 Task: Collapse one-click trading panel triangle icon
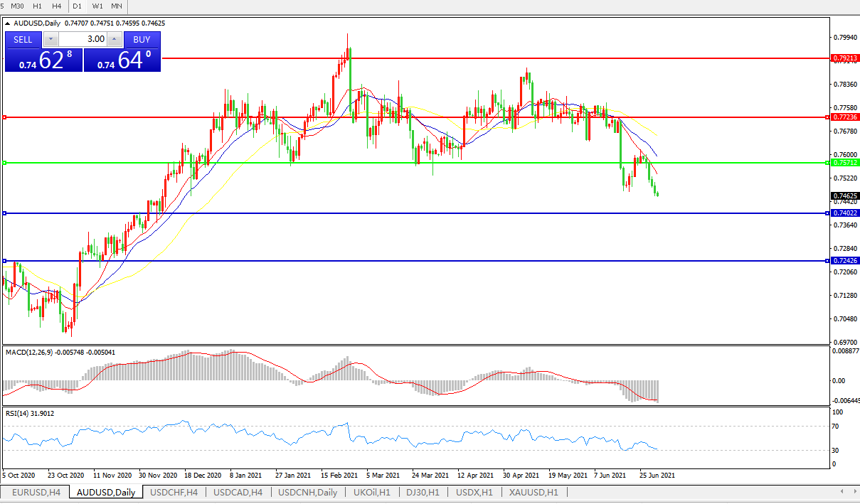(8, 23)
